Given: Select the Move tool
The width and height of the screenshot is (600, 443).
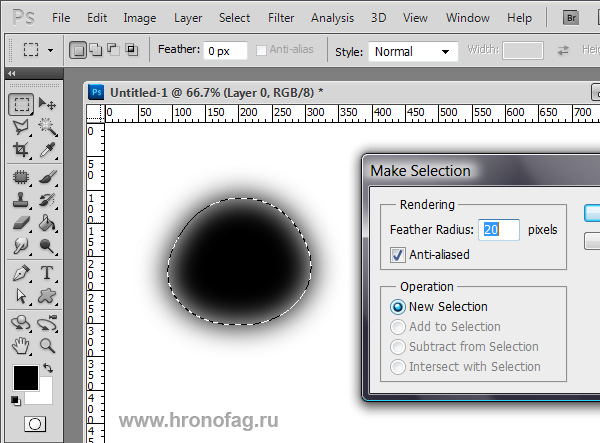Looking at the screenshot, I should (x=47, y=104).
